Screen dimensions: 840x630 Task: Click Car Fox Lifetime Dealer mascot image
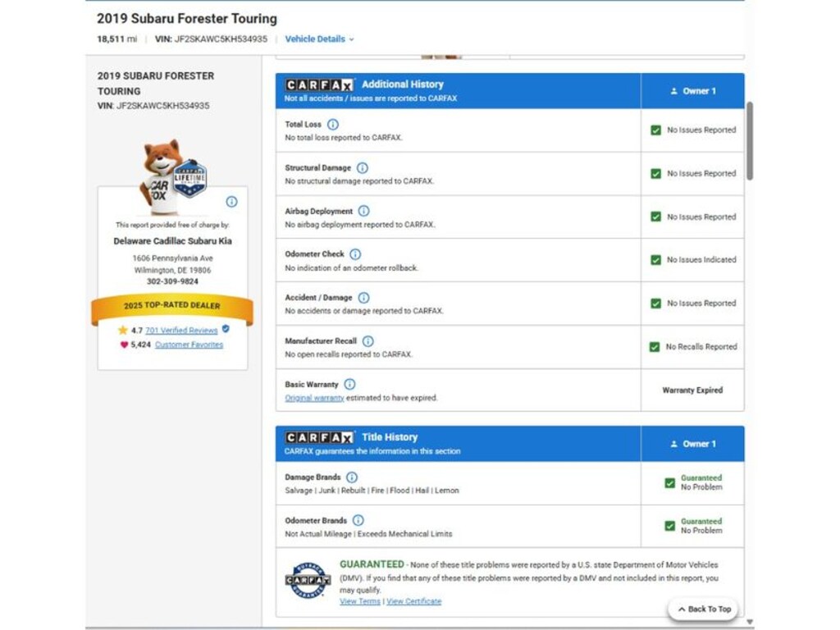tap(171, 177)
